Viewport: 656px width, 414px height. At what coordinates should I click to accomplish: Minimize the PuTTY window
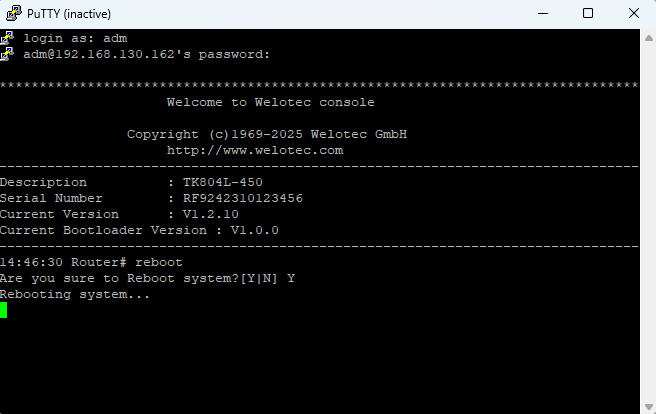click(542, 14)
